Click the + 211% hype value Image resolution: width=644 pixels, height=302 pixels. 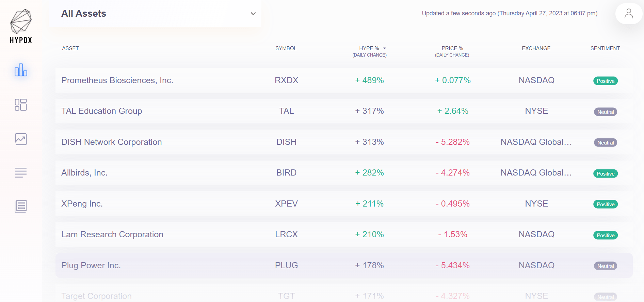[x=369, y=204]
